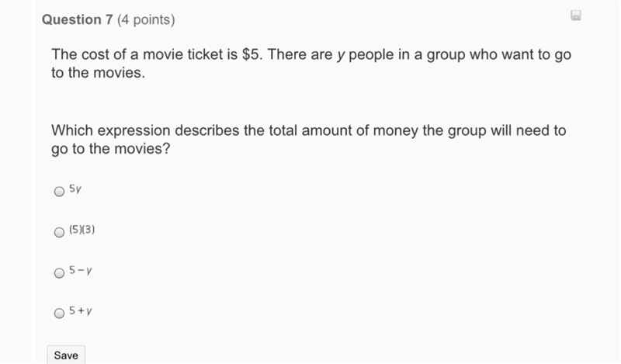Click the (4 points) label
621x364 pixels.
coord(146,19)
